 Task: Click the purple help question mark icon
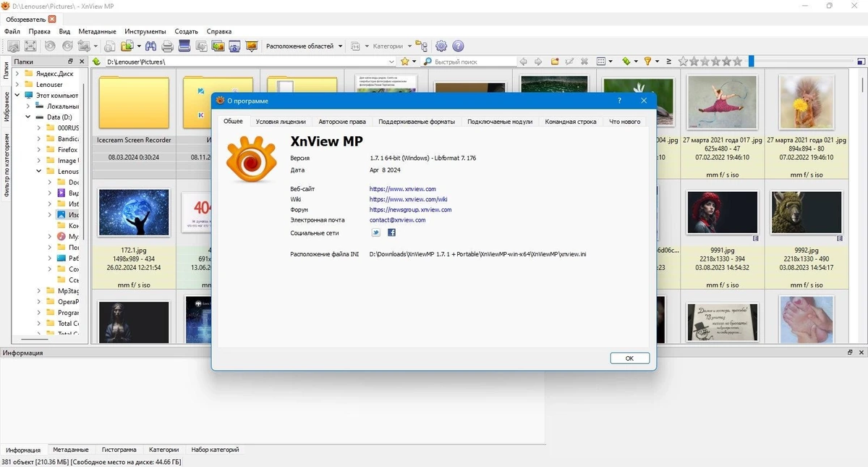pos(458,46)
